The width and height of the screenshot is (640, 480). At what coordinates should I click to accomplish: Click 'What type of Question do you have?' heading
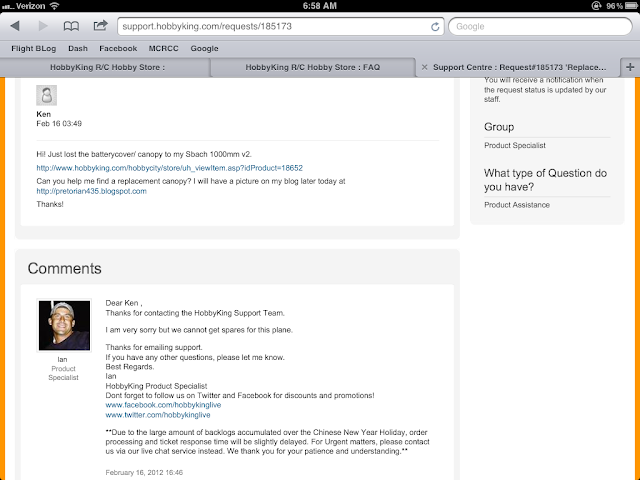(x=545, y=180)
